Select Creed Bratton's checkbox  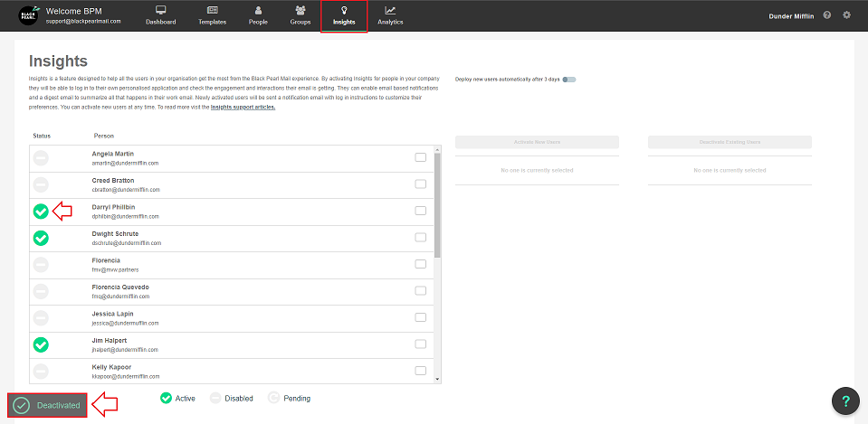click(x=420, y=184)
